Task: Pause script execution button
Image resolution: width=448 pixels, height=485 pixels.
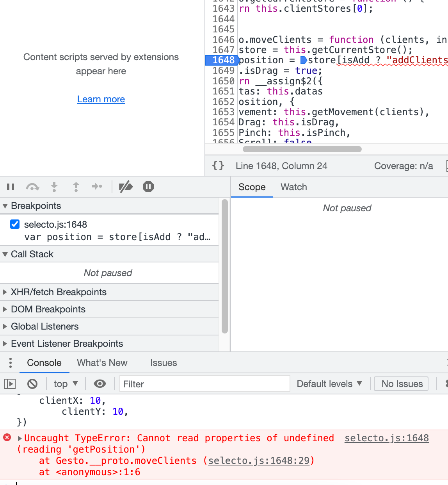Action: [11, 187]
